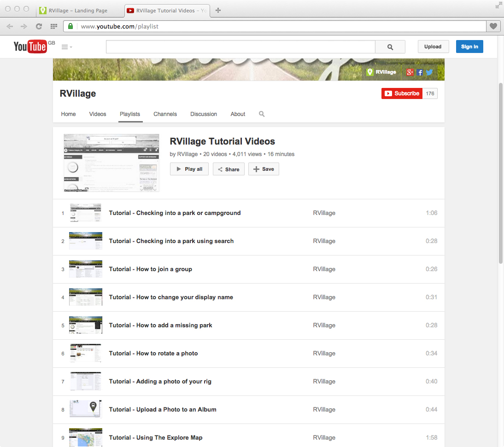
Task: Subscribe to the RVillage channel
Action: 402,93
